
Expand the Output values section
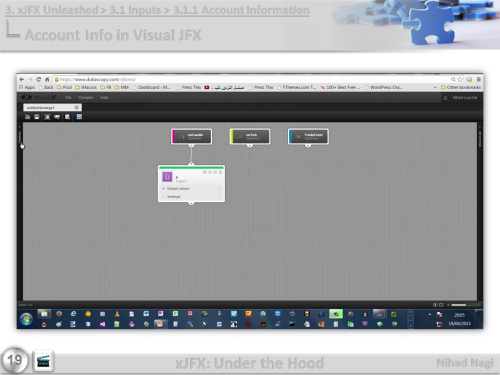[x=191, y=189]
